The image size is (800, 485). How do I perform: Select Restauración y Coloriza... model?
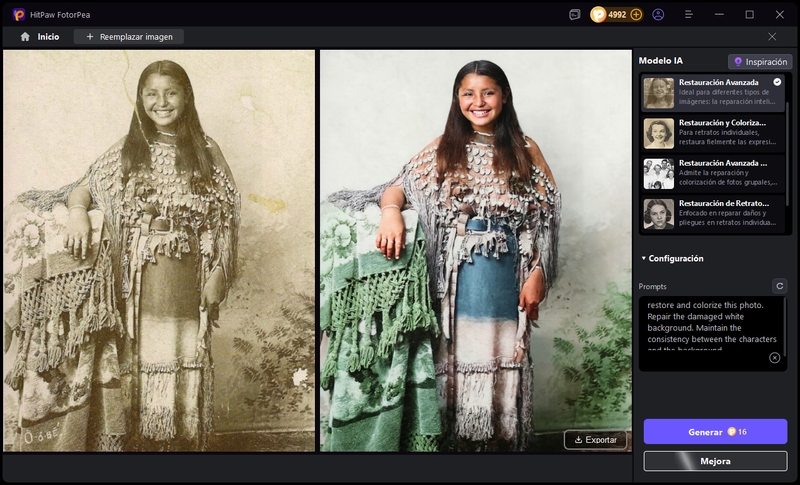point(712,133)
